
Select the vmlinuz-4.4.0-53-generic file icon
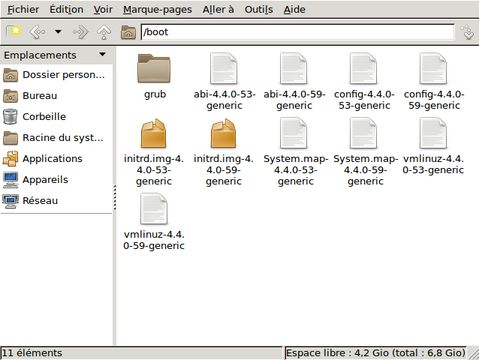433,133
